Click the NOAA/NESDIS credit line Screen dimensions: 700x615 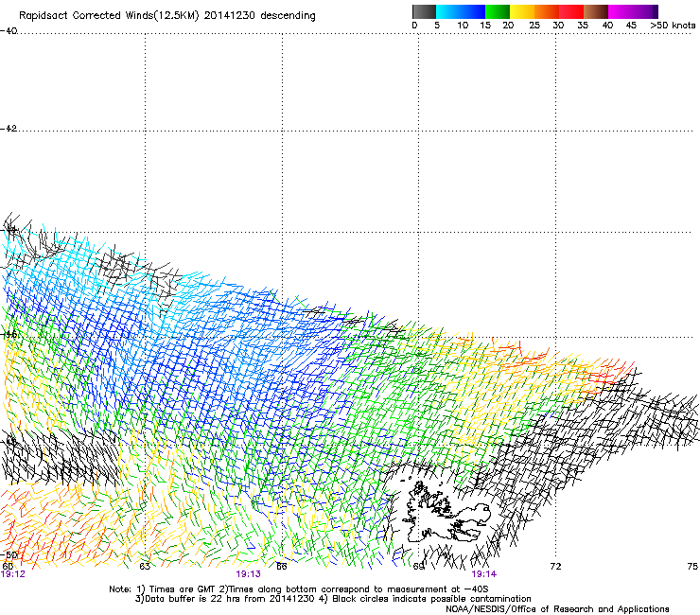pyautogui.click(x=557, y=609)
